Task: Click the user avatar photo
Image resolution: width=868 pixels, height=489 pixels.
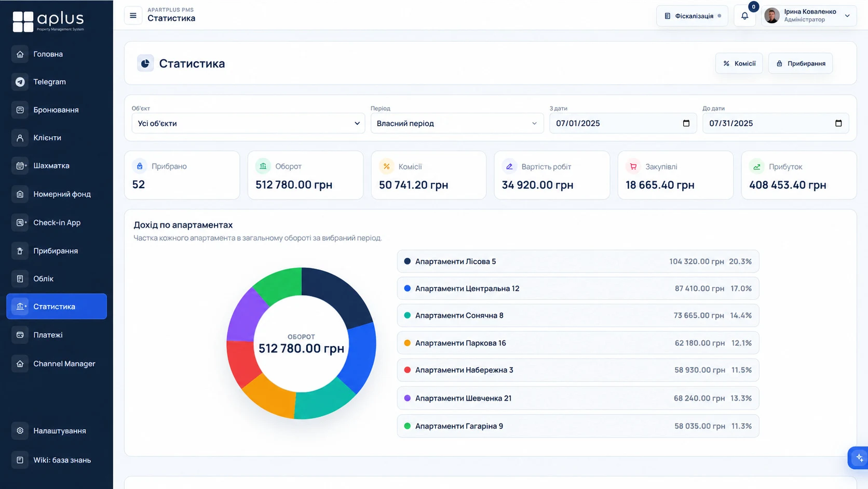Action: pos(772,16)
